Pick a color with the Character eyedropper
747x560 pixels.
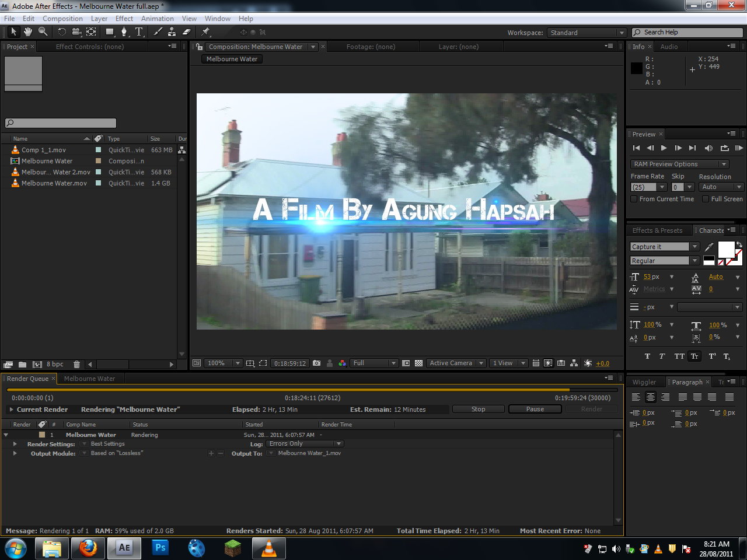tap(709, 247)
